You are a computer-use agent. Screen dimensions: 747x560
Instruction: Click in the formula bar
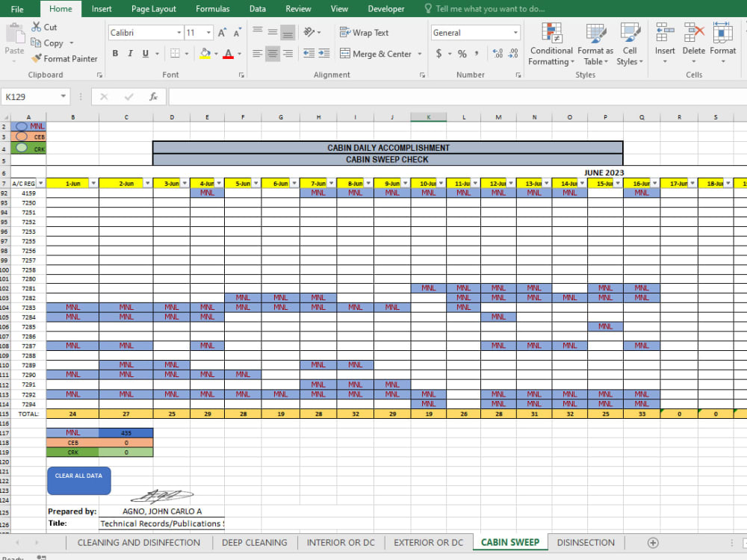point(457,96)
